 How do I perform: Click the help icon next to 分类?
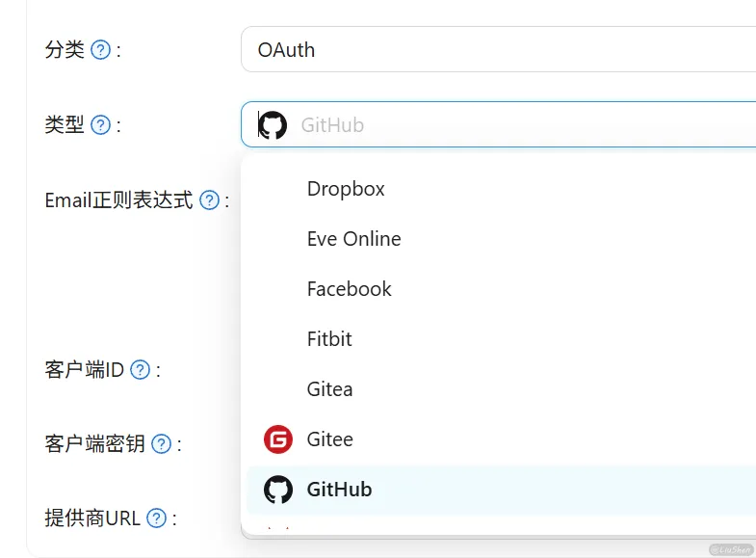[101, 50]
